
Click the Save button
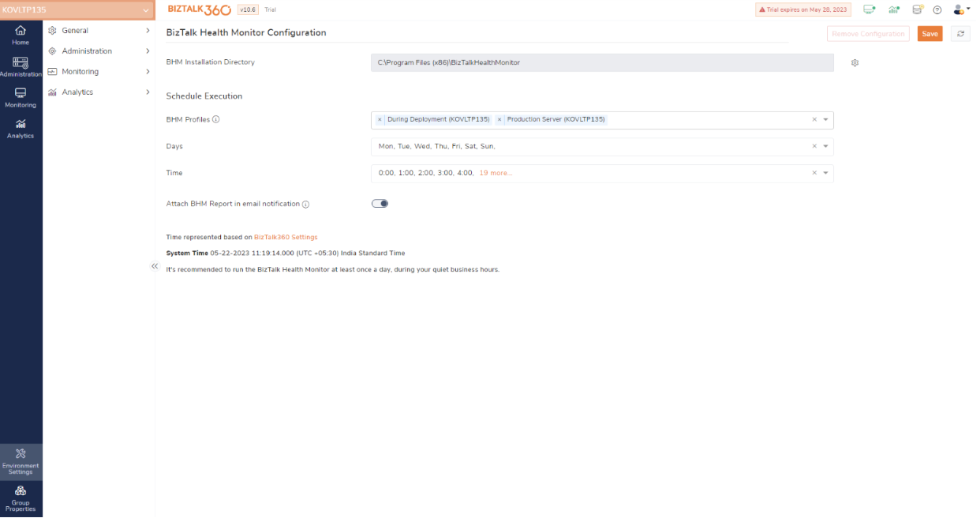tap(930, 33)
